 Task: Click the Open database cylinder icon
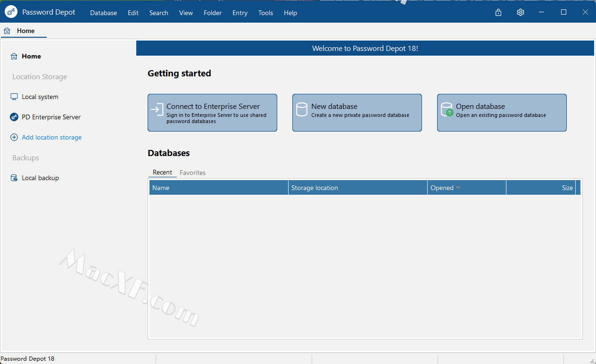[447, 110]
